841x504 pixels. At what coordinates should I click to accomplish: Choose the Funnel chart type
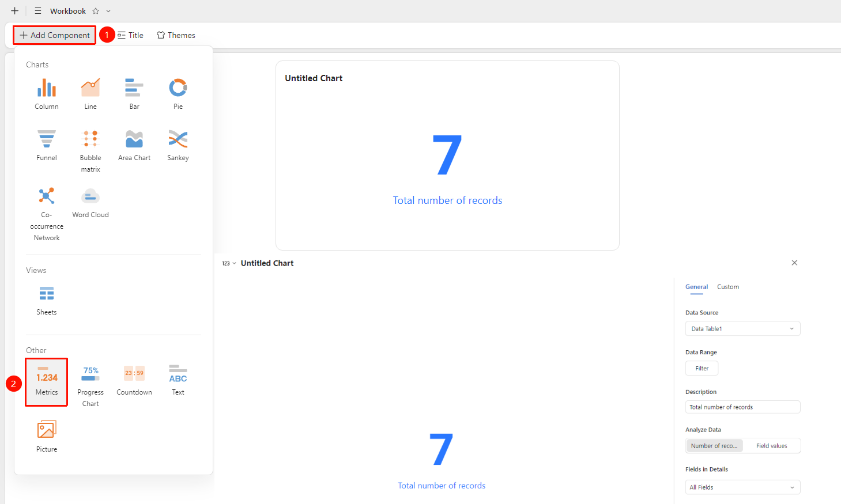pyautogui.click(x=47, y=145)
